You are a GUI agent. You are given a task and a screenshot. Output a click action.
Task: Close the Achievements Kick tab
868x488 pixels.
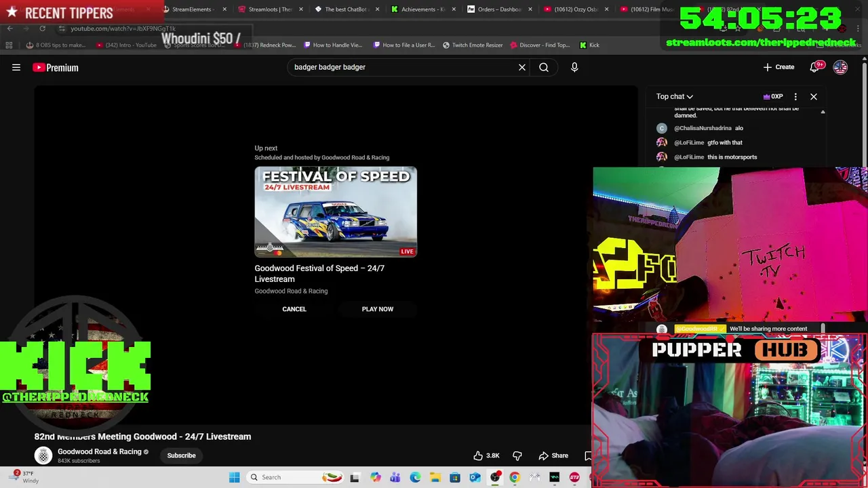point(454,9)
